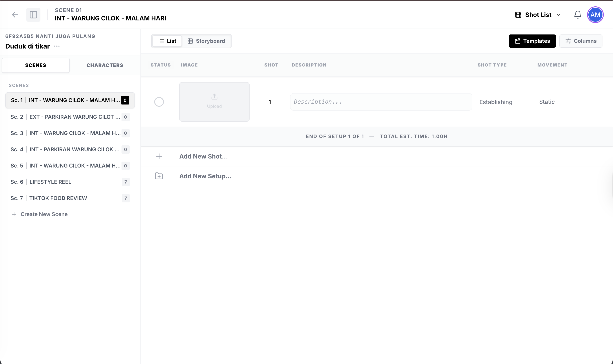Open the three-dot menu beside Duduk di tikar
Viewport: 613px width, 364px height.
(57, 46)
